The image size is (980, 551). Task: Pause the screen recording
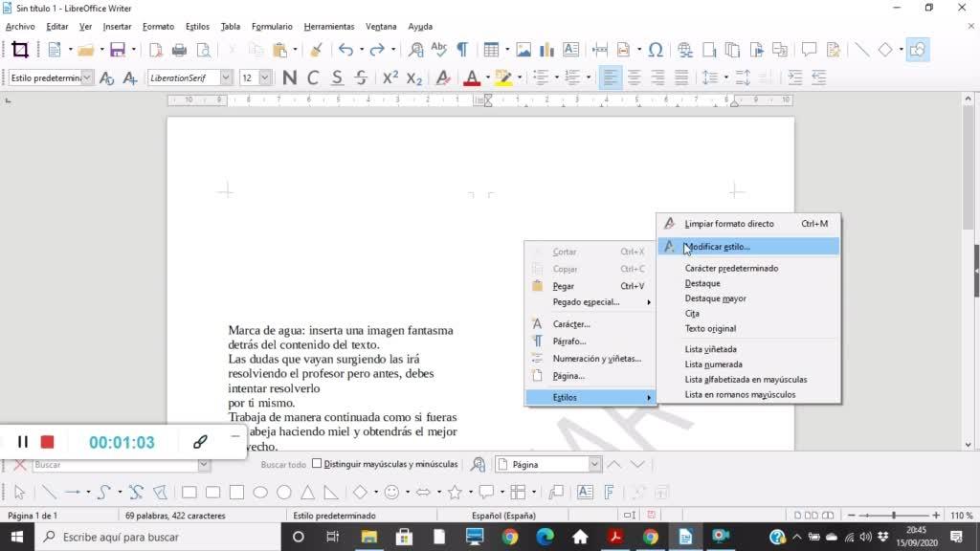pyautogui.click(x=23, y=442)
